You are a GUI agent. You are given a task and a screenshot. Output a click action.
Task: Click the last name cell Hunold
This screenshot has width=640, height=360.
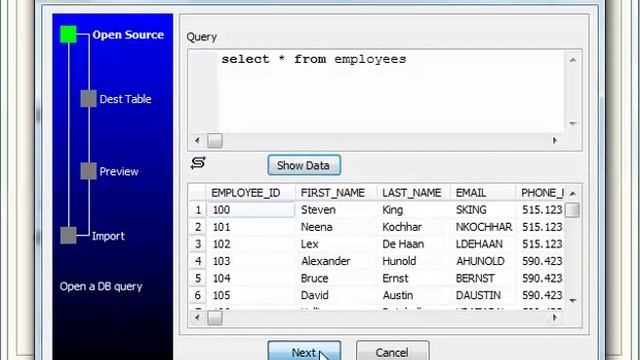pyautogui.click(x=414, y=261)
